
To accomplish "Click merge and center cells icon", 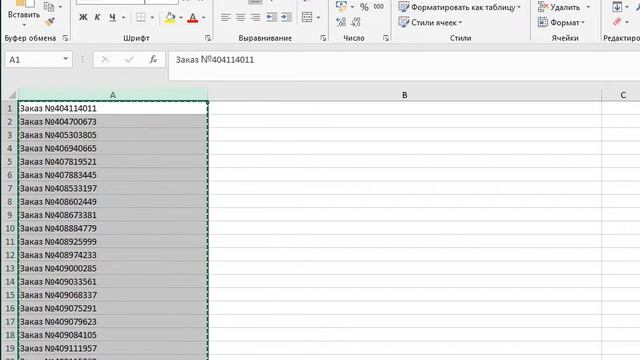I will click(x=307, y=17).
